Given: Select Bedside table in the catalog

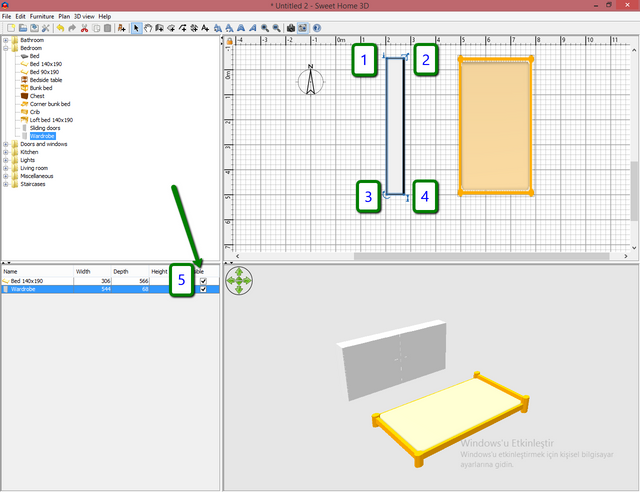Looking at the screenshot, I should click(x=46, y=80).
